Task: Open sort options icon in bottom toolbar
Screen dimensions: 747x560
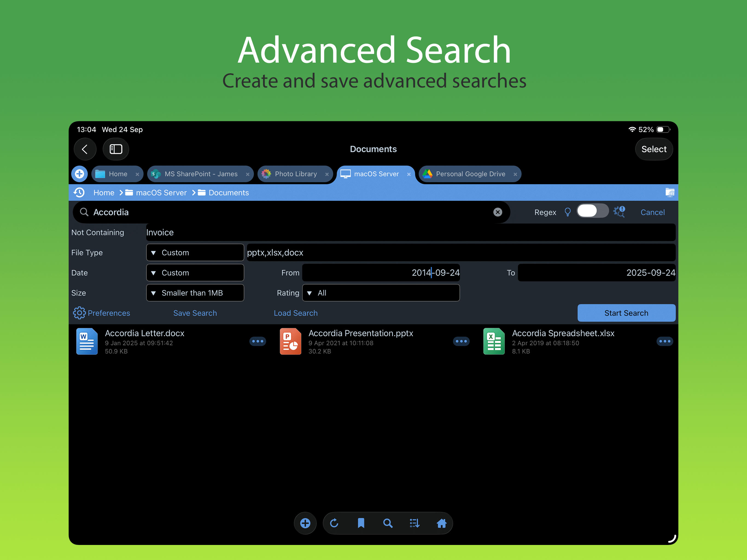Action: 414,523
